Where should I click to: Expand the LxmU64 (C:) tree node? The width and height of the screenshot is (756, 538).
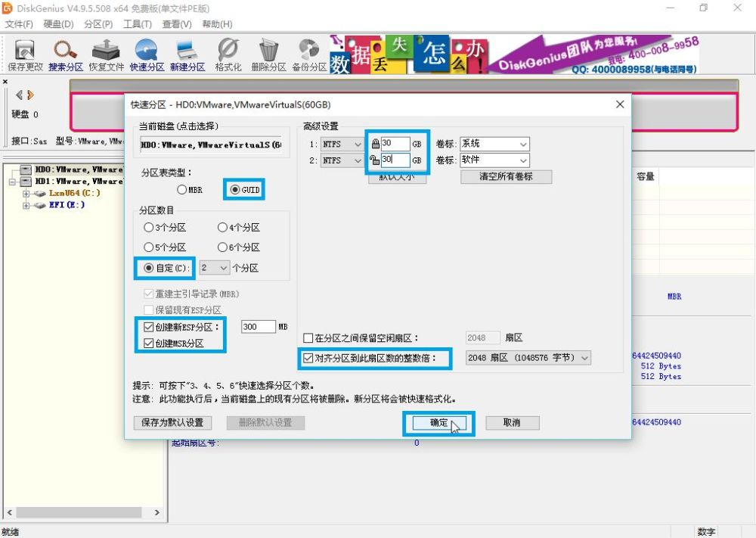click(26, 194)
